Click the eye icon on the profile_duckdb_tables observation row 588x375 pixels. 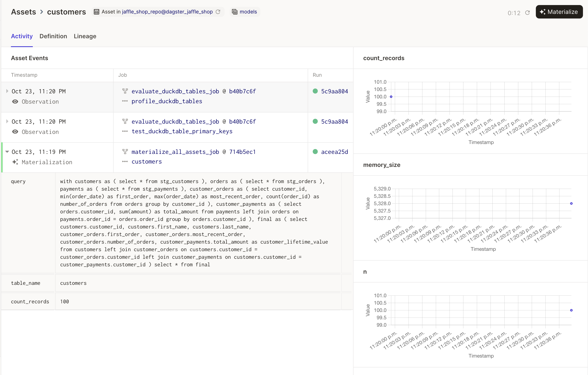[x=15, y=102]
